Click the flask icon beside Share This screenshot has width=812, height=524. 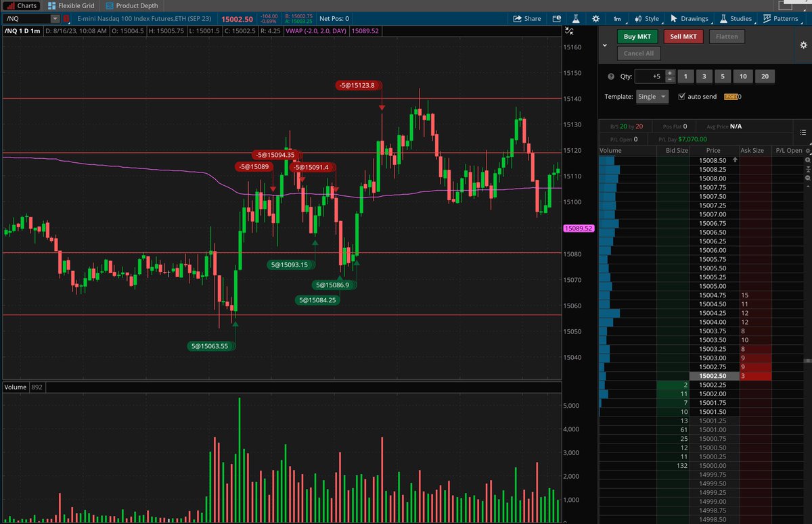point(577,19)
